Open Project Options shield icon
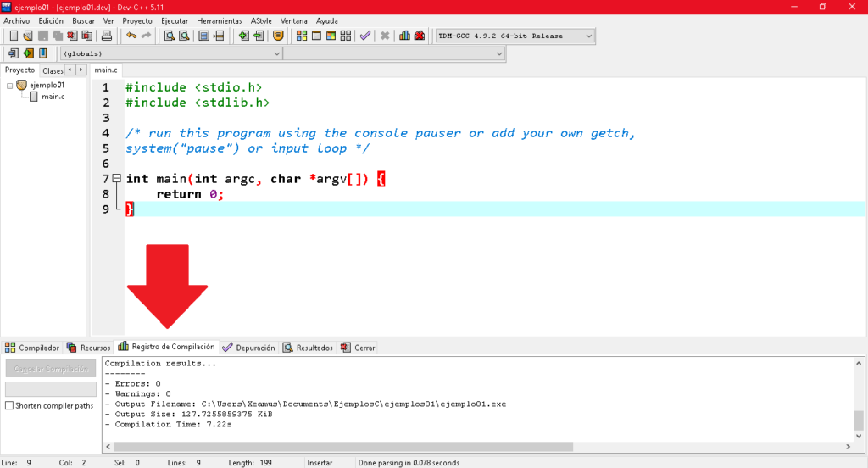This screenshot has height=468, width=868. pyautogui.click(x=278, y=36)
